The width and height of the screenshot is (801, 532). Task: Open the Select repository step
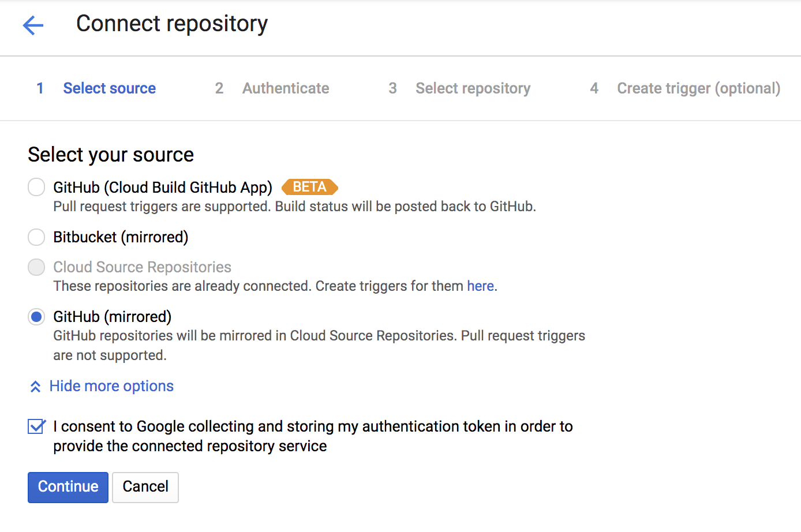coord(473,88)
